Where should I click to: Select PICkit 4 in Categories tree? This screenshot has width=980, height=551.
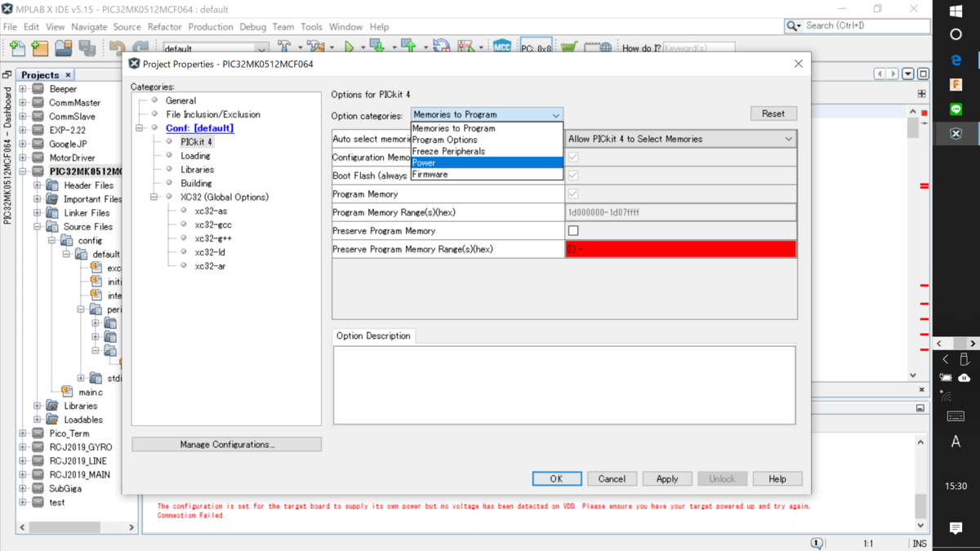(x=196, y=142)
